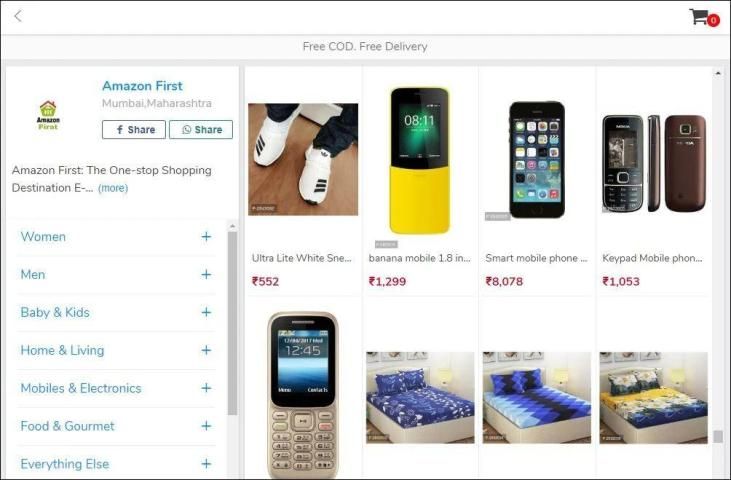Open Ultra Lite White Sneakers product image
731x480 pixels.
303,159
